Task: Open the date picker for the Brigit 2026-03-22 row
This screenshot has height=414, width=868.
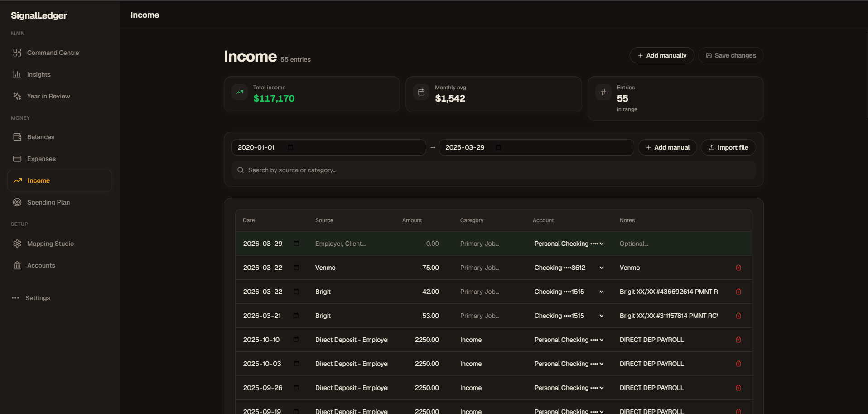Action: pyautogui.click(x=296, y=292)
